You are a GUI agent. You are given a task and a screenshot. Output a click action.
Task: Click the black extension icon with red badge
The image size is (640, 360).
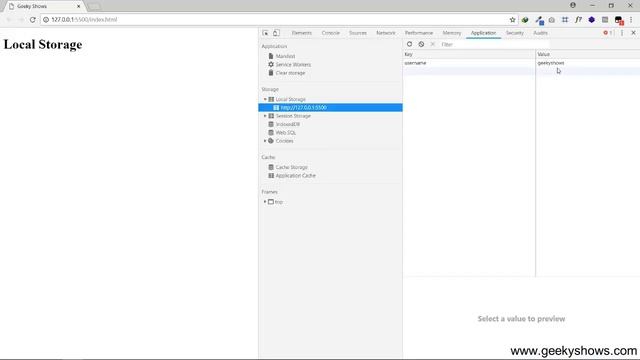point(619,20)
